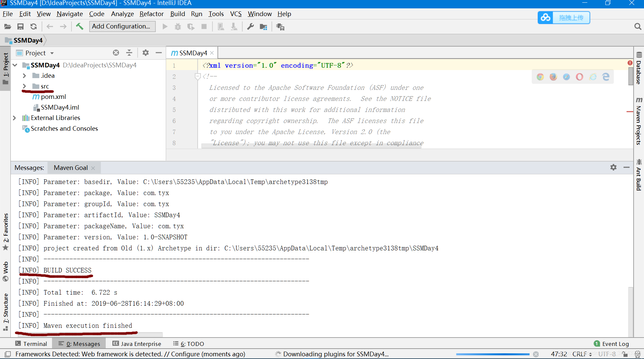The width and height of the screenshot is (644, 359).
Task: Open in Firefox browser icon
Action: (x=553, y=77)
